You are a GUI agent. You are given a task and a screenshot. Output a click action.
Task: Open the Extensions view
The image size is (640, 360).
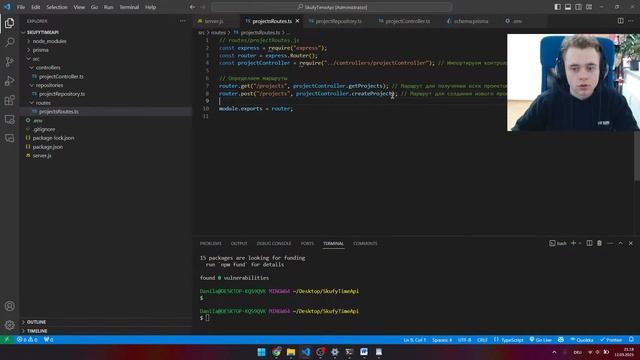tap(9, 100)
